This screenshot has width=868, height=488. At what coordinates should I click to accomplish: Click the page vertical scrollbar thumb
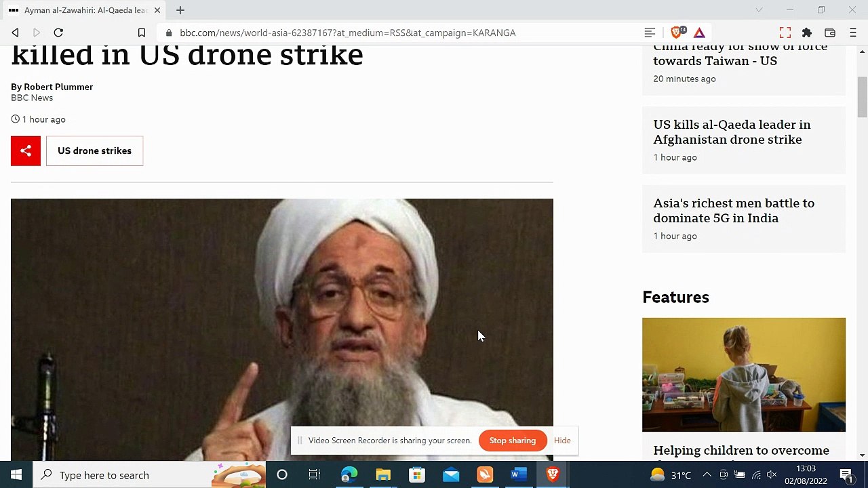[863, 96]
